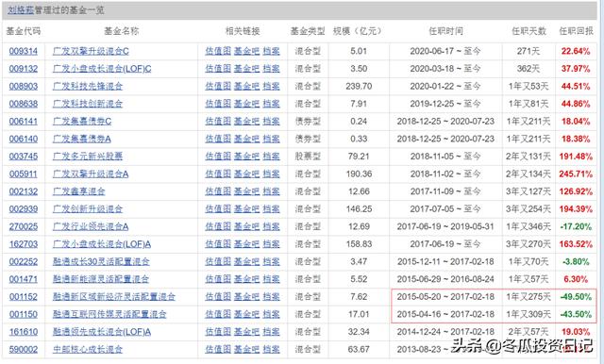Open 广发双擎升级混合A fund name link
Image resolution: width=604 pixels, height=364 pixels.
pos(91,174)
